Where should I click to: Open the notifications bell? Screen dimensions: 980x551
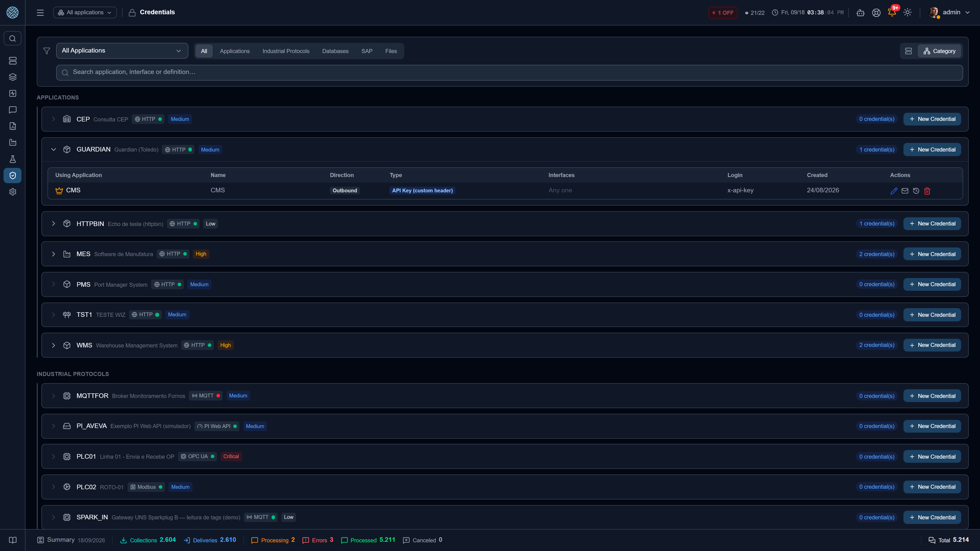click(x=892, y=12)
